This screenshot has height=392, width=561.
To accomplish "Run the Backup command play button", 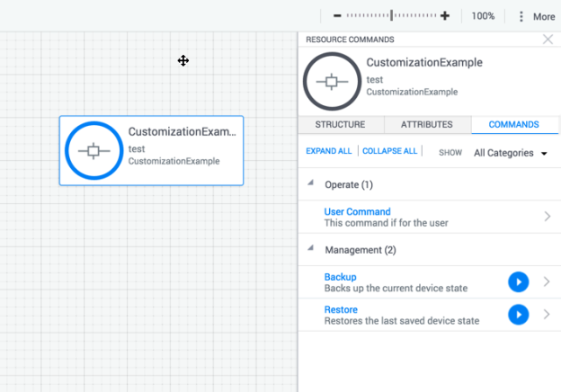I will (518, 282).
